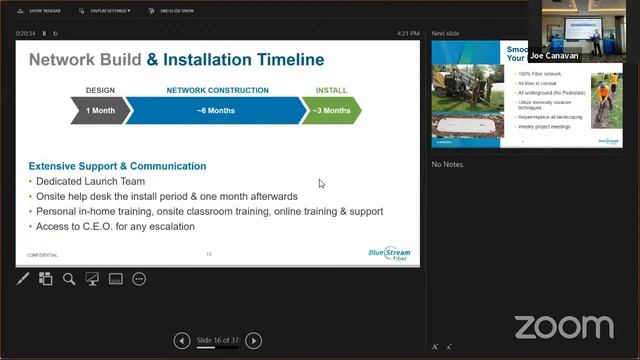Click the INSTALL heading on the slide
Image resolution: width=640 pixels, height=360 pixels.
331,90
